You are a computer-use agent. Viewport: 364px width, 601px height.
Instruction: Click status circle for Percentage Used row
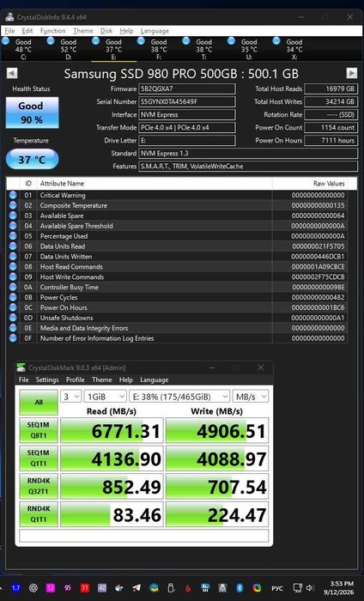[13, 236]
